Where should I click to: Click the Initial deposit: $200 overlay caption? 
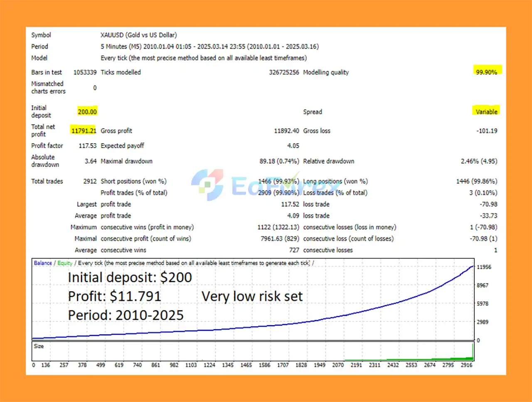tap(130, 277)
